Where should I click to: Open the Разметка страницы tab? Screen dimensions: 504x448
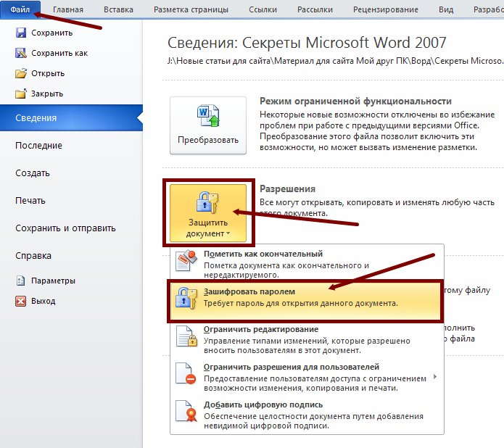pyautogui.click(x=191, y=9)
